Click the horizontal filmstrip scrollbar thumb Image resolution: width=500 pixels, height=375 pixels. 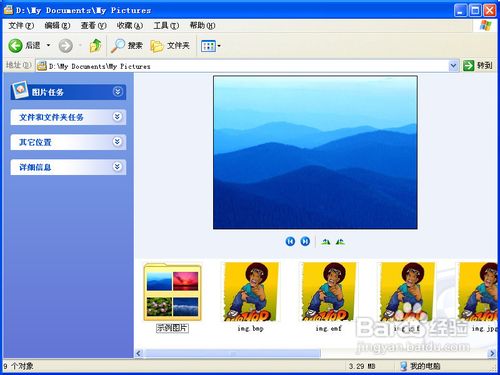coord(233,353)
